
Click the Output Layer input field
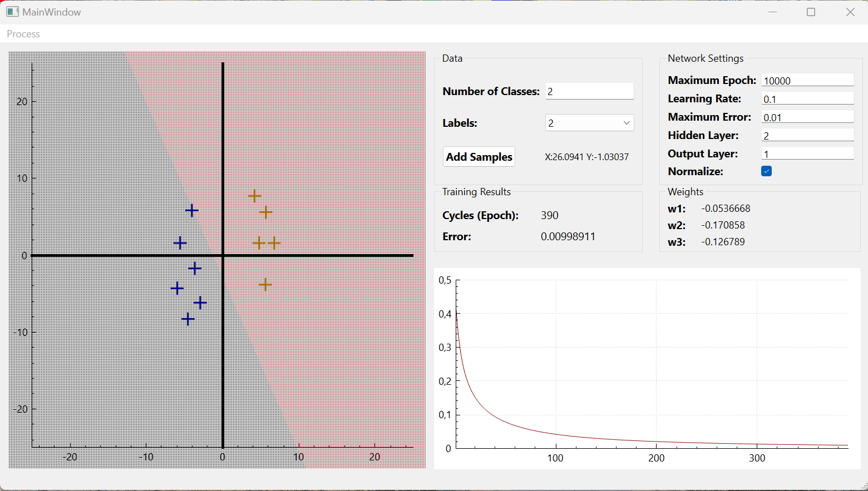(807, 153)
